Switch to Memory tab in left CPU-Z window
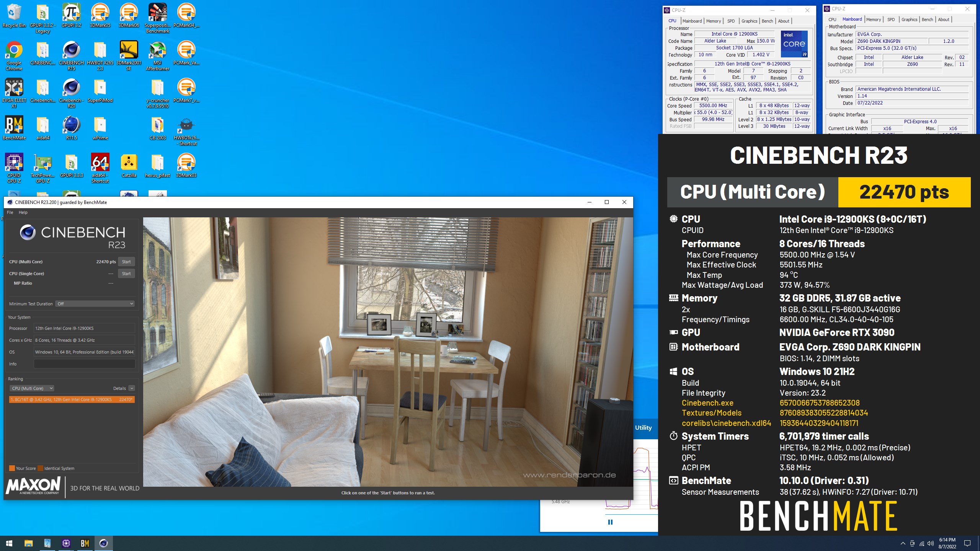980x551 pixels. point(713,21)
